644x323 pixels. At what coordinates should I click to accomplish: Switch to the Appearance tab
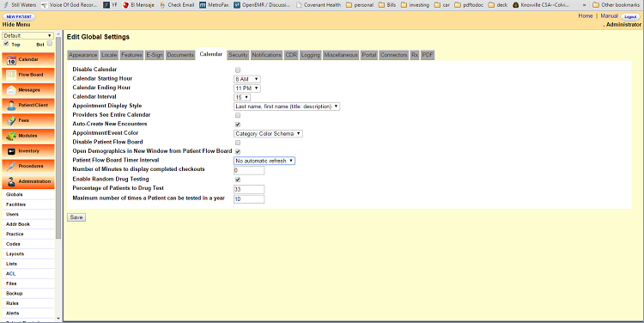pyautogui.click(x=83, y=55)
